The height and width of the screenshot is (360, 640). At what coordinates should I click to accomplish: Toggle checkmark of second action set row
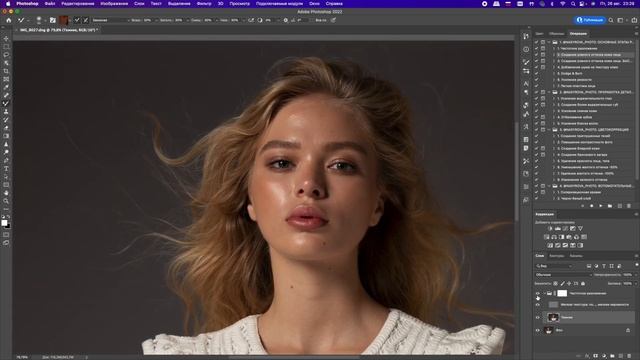[536, 92]
